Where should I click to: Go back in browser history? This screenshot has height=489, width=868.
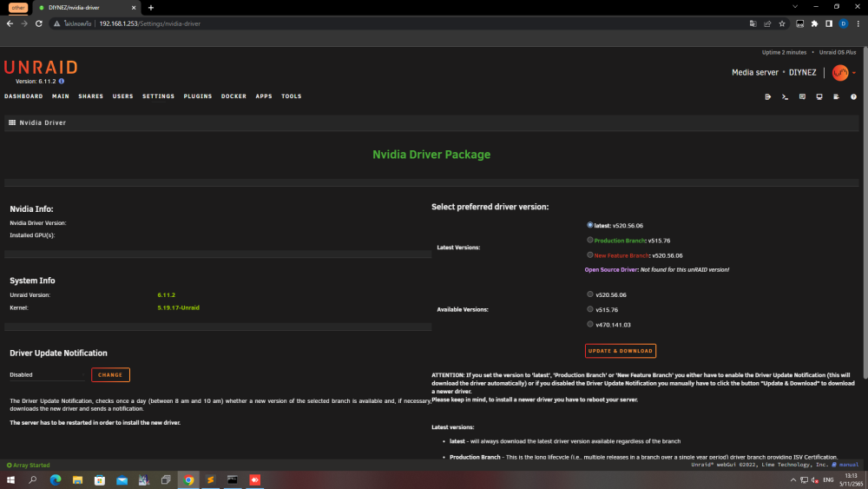[x=10, y=23]
